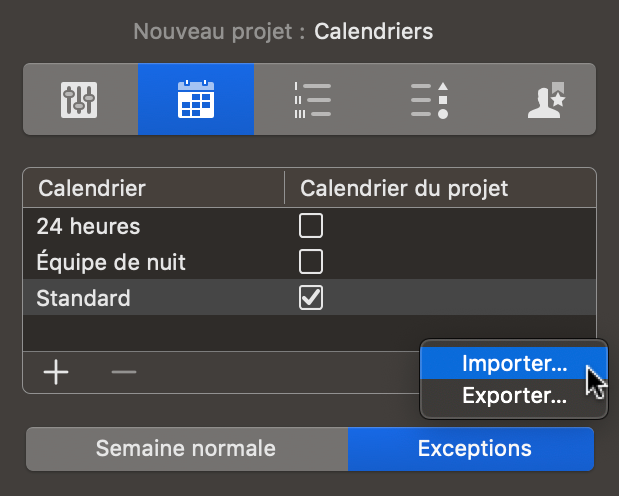Click the Calendrier column header

[91, 188]
